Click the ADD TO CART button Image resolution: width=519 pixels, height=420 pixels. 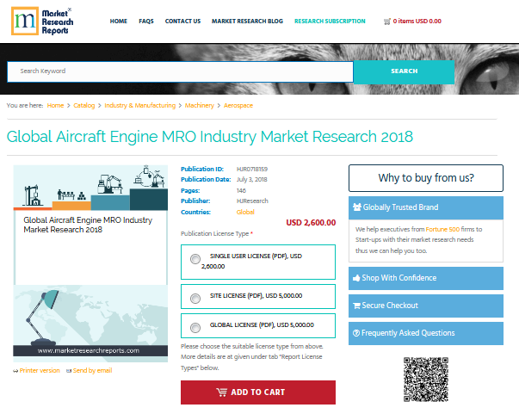click(x=258, y=392)
